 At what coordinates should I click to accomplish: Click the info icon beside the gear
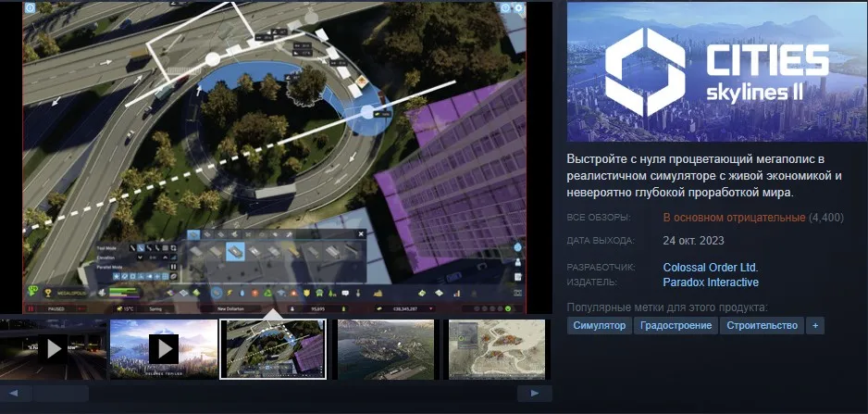click(x=505, y=7)
